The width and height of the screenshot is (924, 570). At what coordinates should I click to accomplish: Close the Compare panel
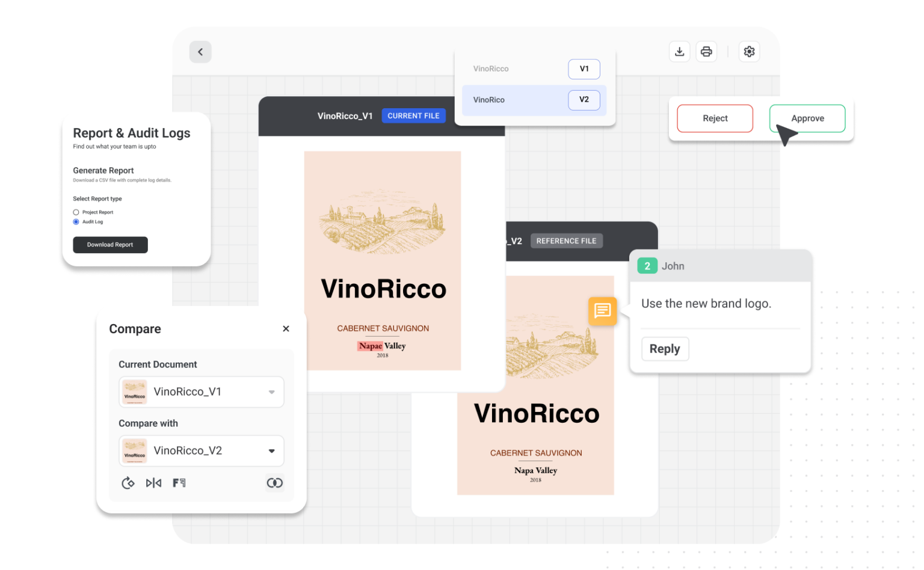286,329
